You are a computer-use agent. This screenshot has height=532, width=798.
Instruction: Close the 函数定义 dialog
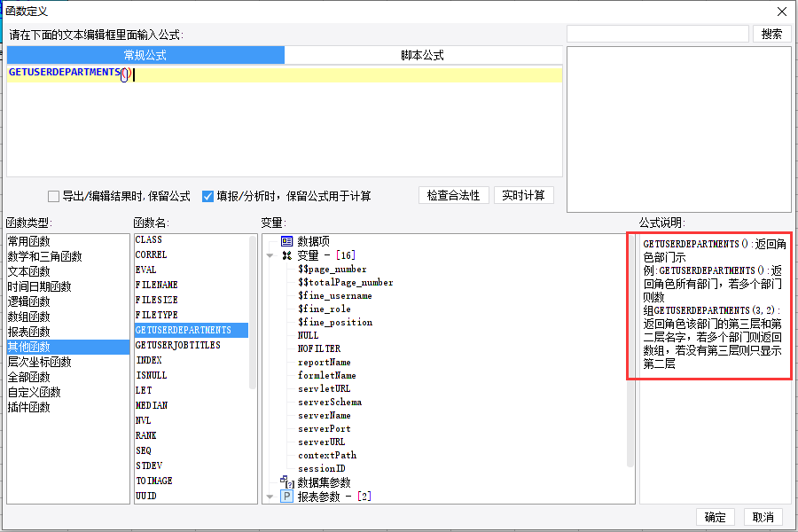[782, 12]
